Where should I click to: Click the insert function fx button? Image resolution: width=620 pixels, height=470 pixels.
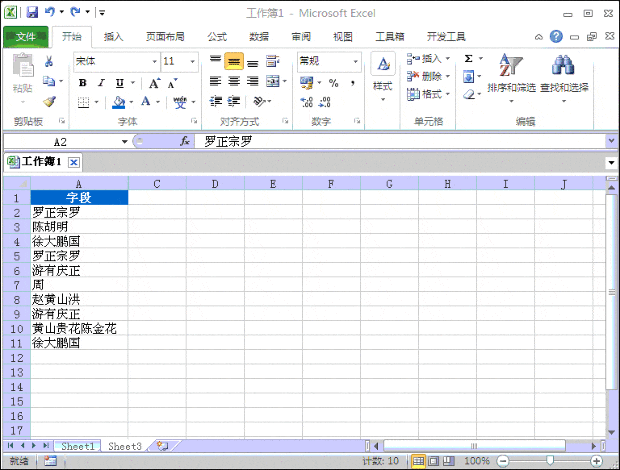(185, 141)
